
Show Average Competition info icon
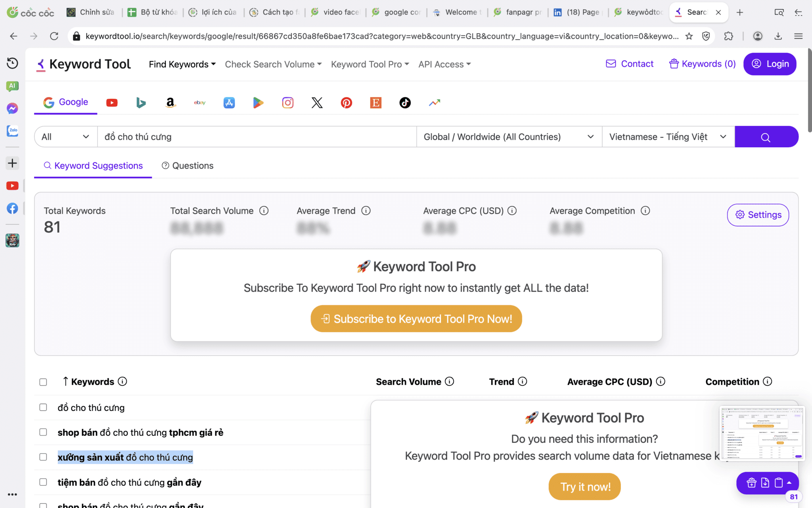645,211
